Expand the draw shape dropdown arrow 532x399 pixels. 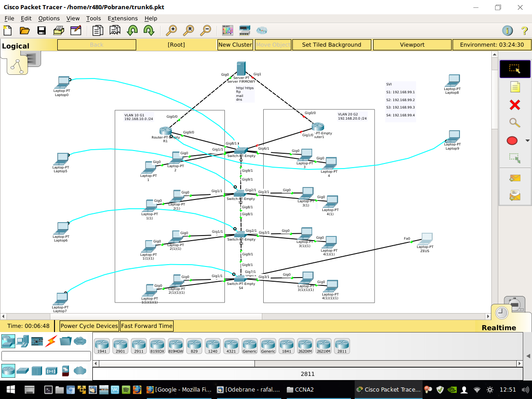(x=527, y=141)
